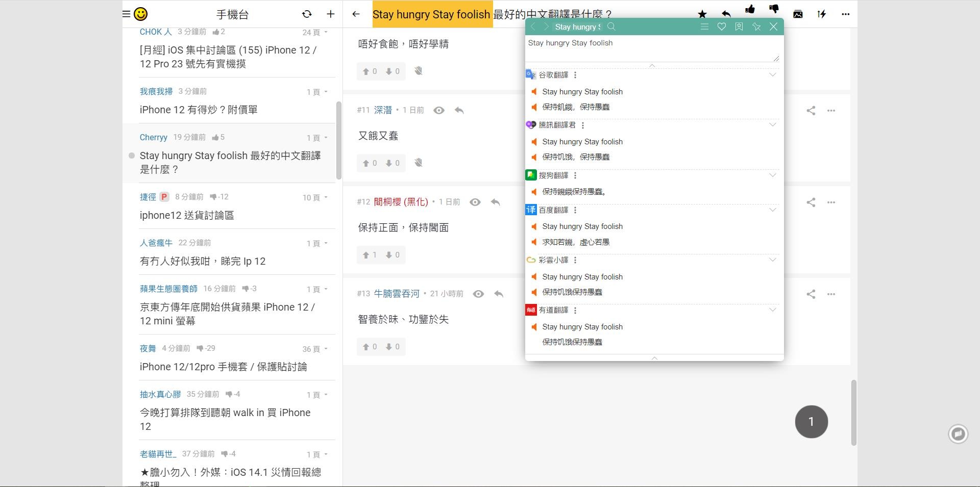This screenshot has width=980, height=487.
Task: Open user profile 牛腩雲吞河
Action: 397,294
